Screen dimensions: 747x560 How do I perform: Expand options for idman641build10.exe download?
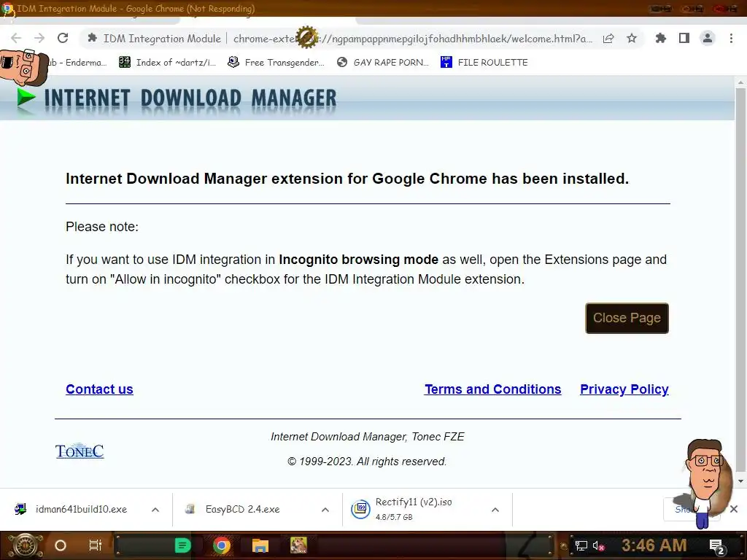[155, 510]
